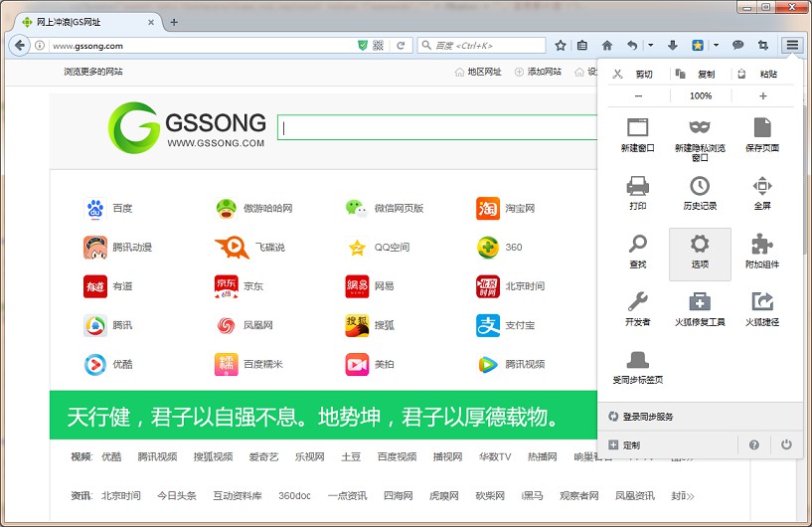Open synced tabs (受同步标签页)
Screen dimensions: 812x527
[x=637, y=367]
